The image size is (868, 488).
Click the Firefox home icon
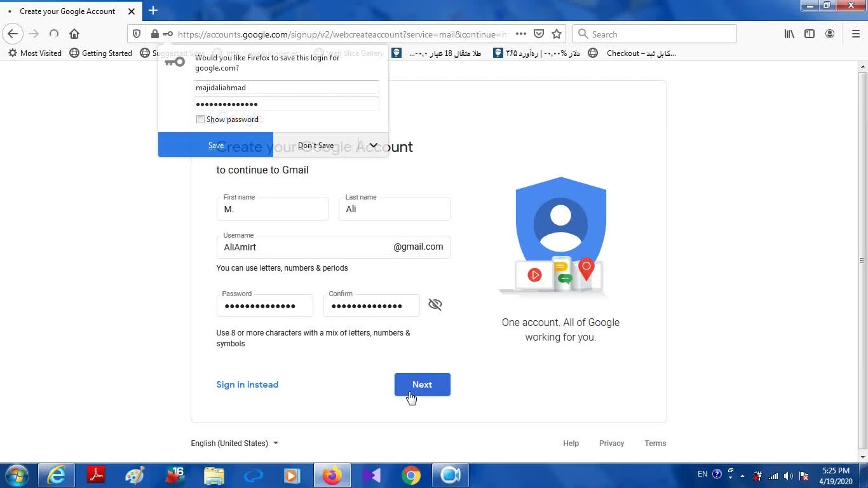[74, 34]
